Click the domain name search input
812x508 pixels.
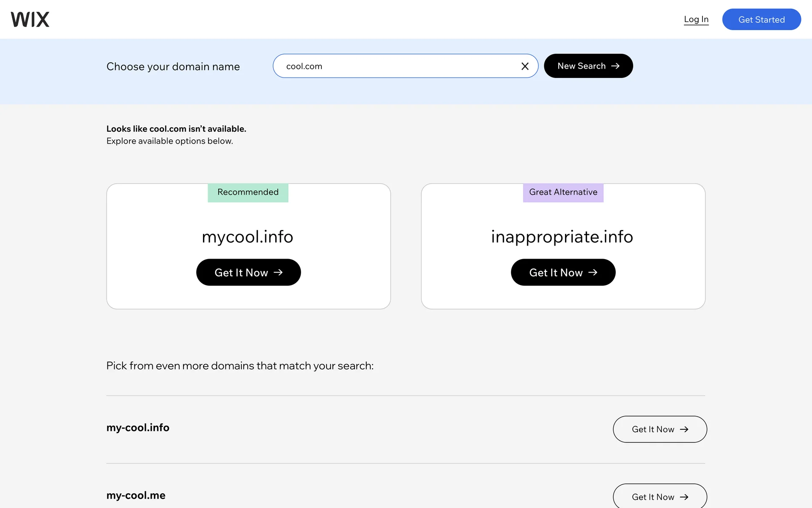coord(398,66)
